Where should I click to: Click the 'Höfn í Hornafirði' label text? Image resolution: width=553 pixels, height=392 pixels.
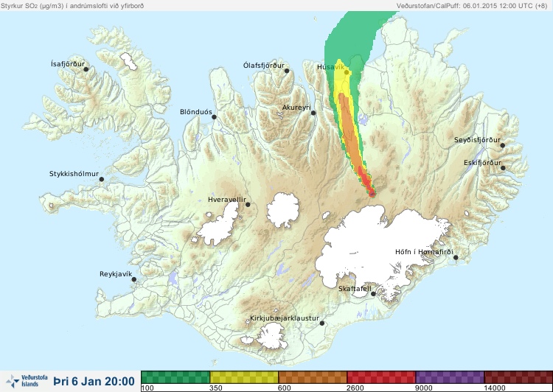click(x=424, y=252)
